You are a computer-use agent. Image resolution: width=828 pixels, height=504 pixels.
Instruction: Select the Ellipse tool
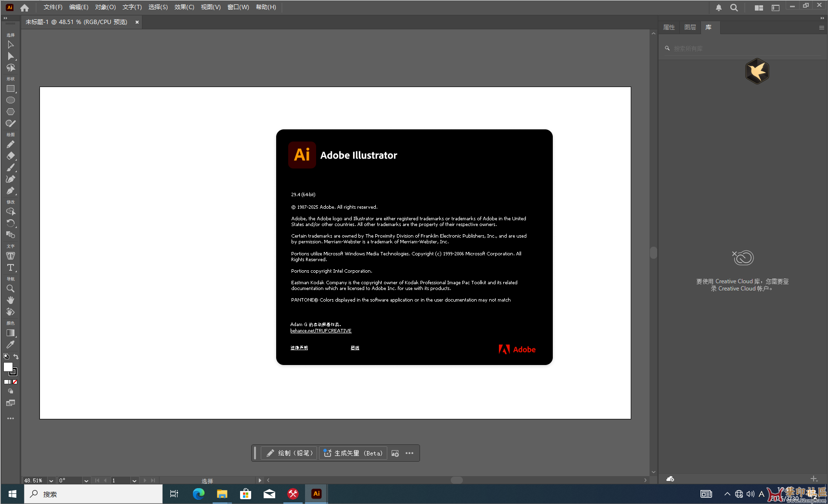pyautogui.click(x=11, y=100)
